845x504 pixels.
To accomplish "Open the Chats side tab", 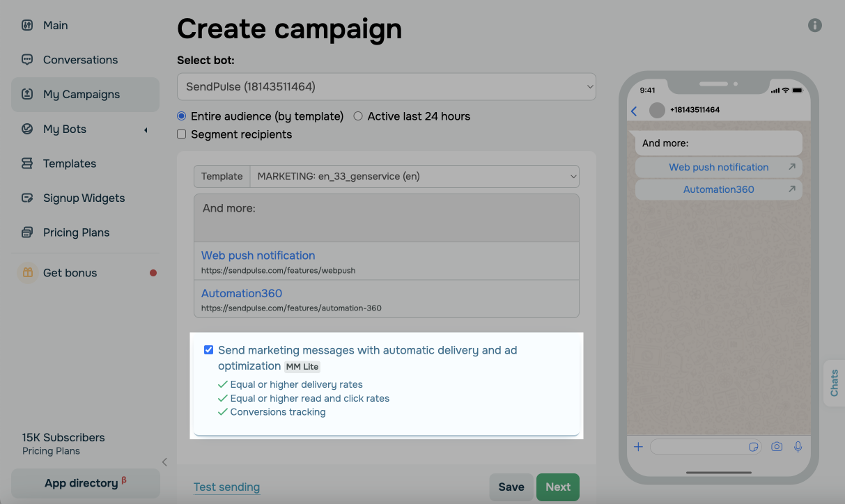I will 834,383.
